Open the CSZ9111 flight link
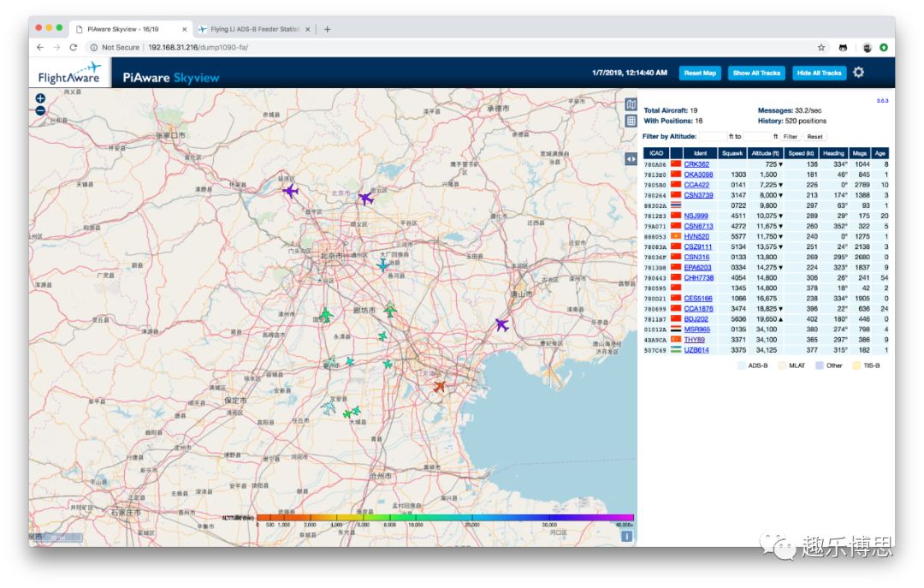This screenshot has width=924, height=588. click(698, 247)
